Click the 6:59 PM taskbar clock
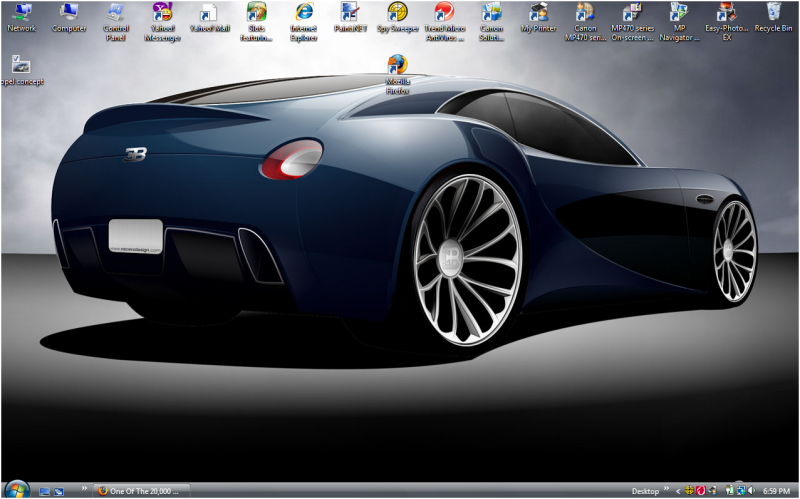The height and width of the screenshot is (499, 800). tap(776, 491)
